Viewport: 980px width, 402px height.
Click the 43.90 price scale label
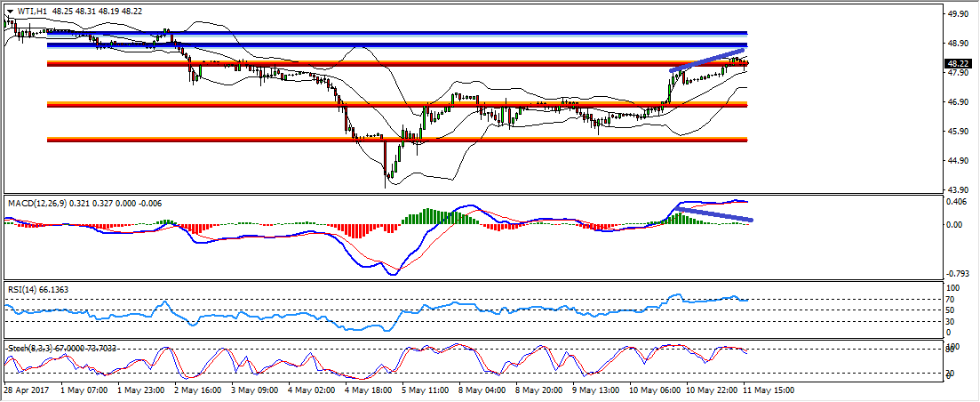(x=958, y=190)
